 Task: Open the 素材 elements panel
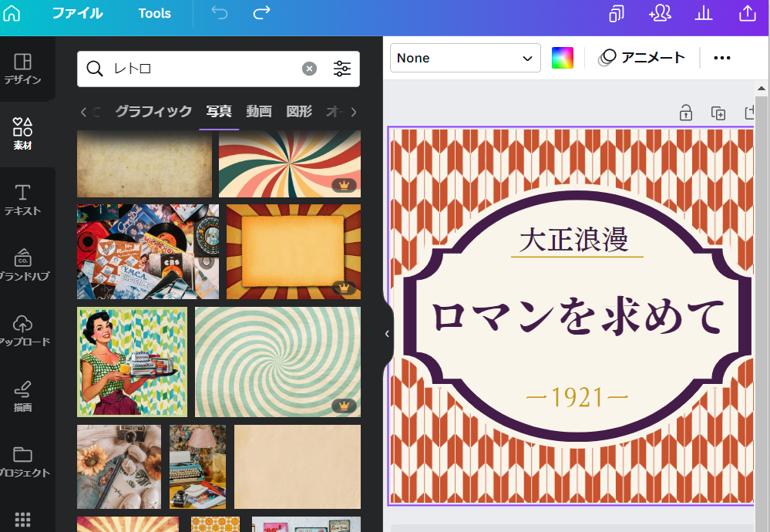pyautogui.click(x=22, y=133)
